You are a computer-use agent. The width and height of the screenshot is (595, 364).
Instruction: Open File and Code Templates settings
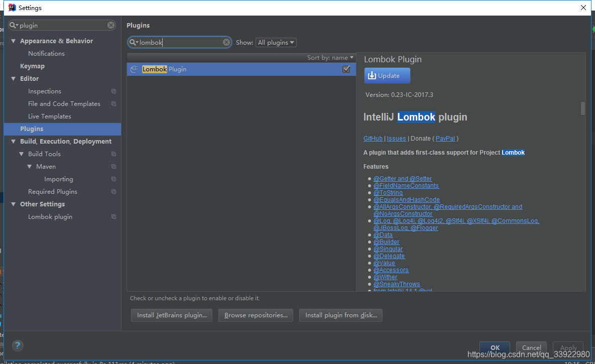(64, 103)
